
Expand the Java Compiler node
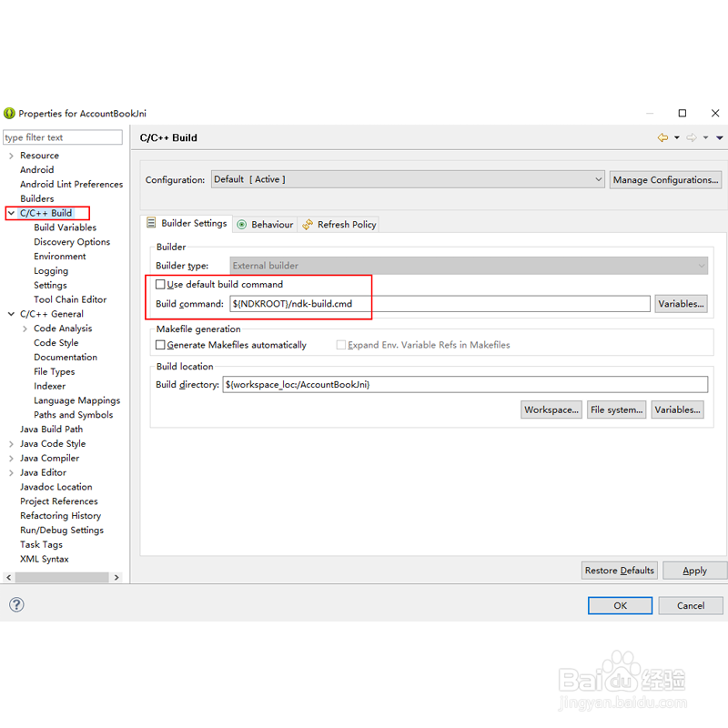(x=11, y=458)
